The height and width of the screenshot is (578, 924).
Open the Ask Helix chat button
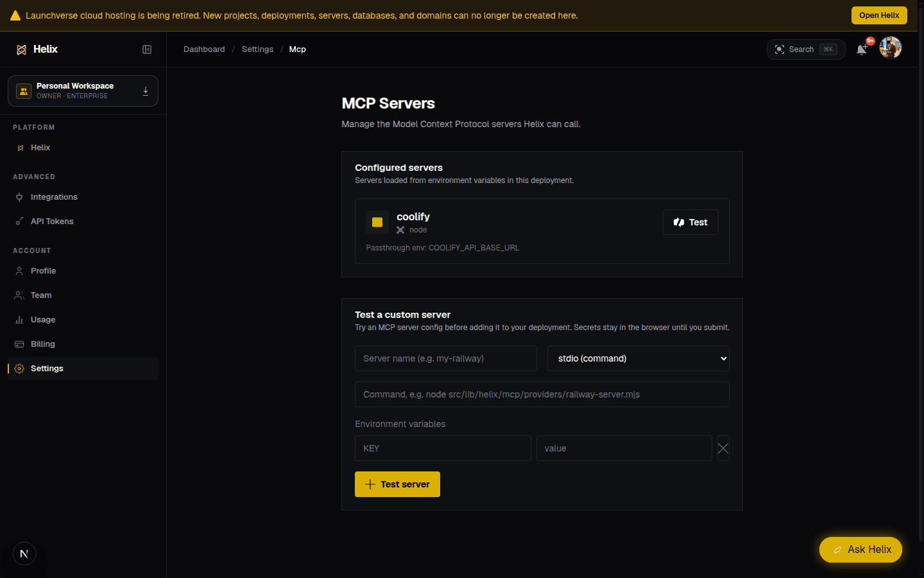tap(860, 550)
